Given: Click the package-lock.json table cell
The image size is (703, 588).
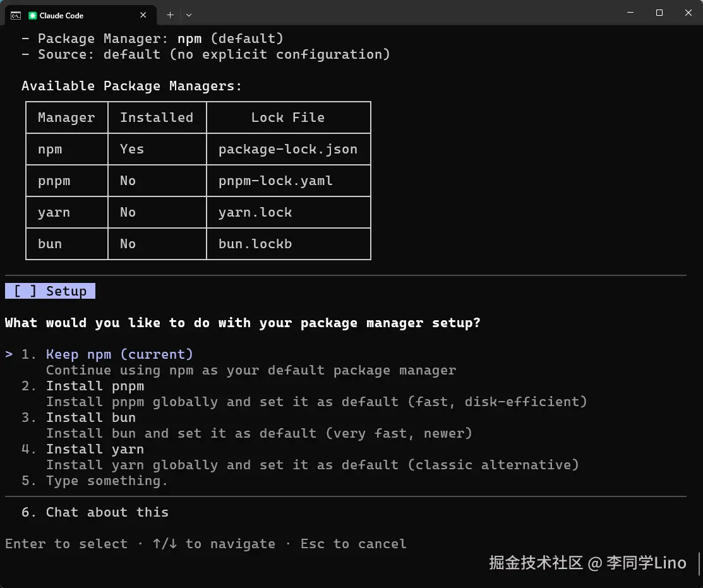Looking at the screenshot, I should tap(288, 150).
